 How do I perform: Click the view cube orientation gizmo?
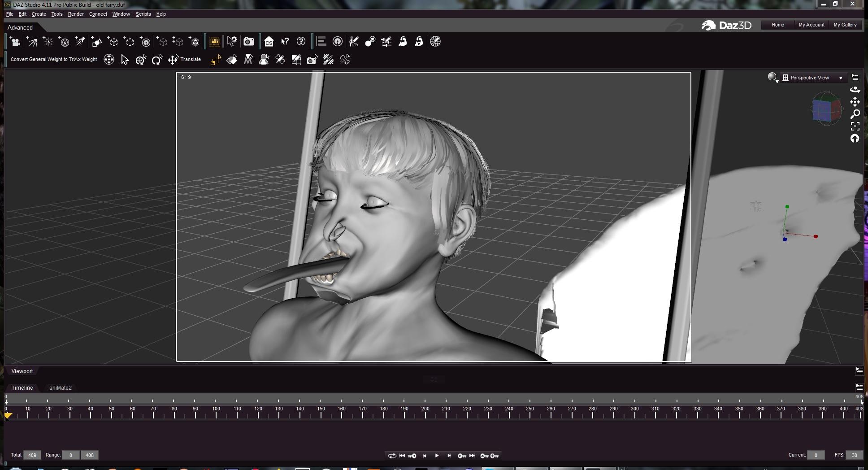pyautogui.click(x=826, y=109)
